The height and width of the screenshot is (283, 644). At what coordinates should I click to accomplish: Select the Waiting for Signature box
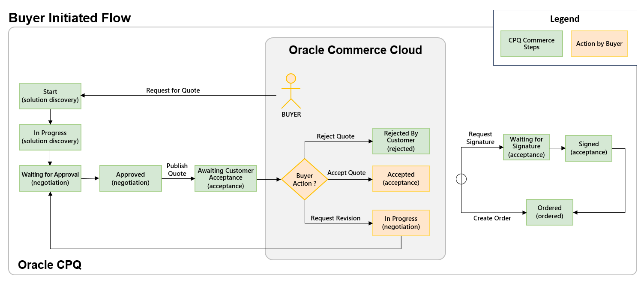527,147
